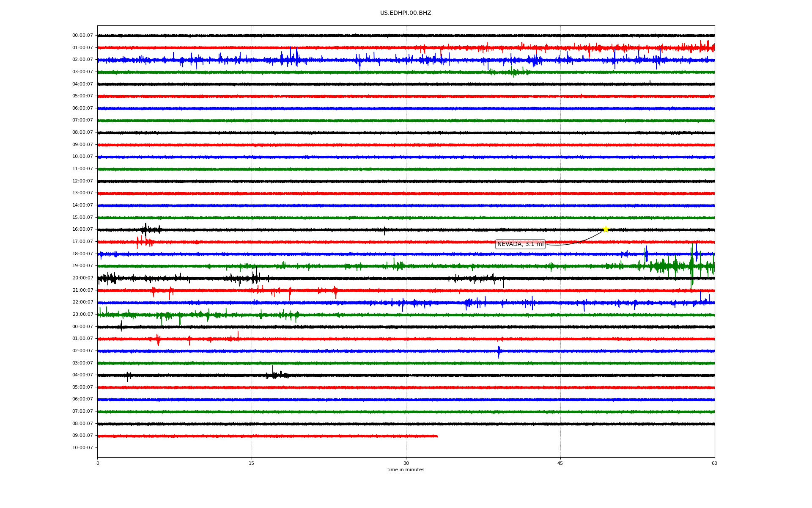Click the 02:00:07 label near the top
Viewport: 812px width, 508px height.
pos(82,60)
